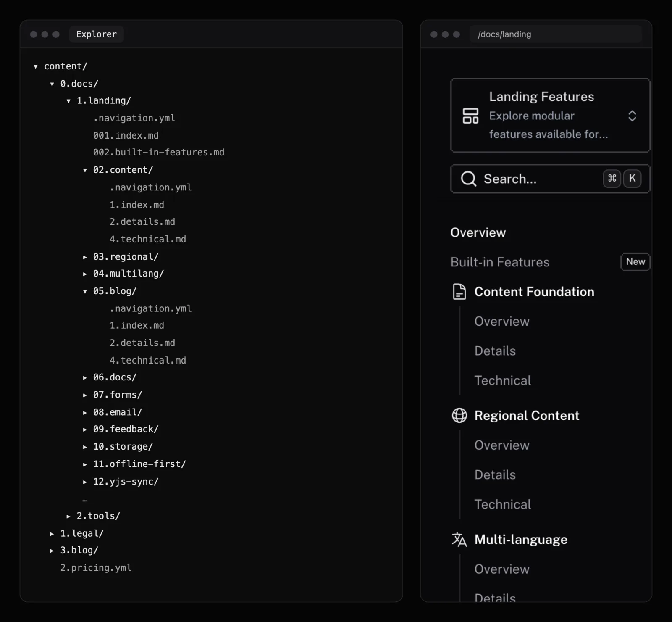Expand the 3.blog/ folder arrow
The width and height of the screenshot is (672, 622).
[52, 551]
